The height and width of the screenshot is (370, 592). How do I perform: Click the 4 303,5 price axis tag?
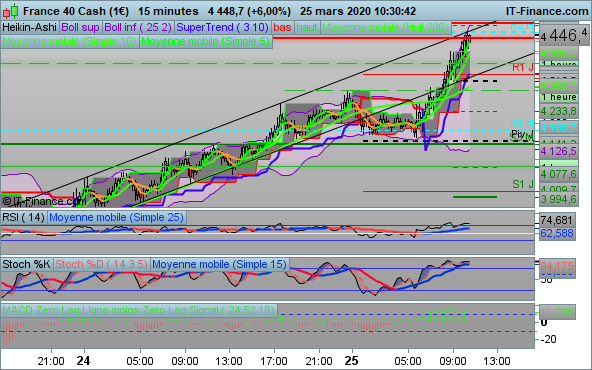pos(558,86)
